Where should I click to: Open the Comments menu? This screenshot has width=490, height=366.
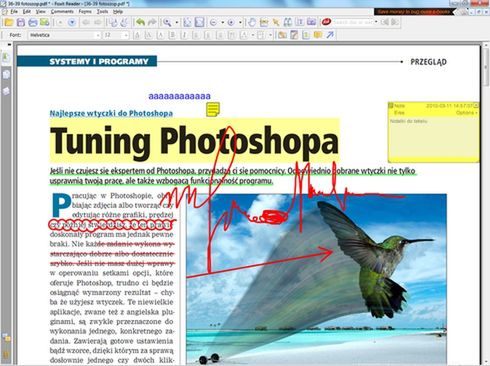(x=62, y=12)
